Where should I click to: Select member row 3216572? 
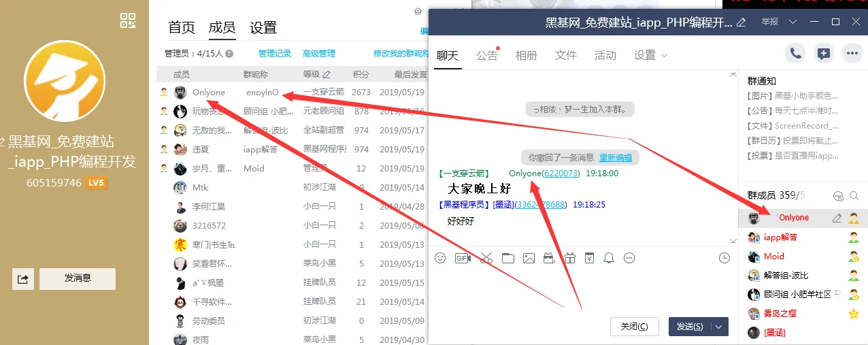coord(292,226)
